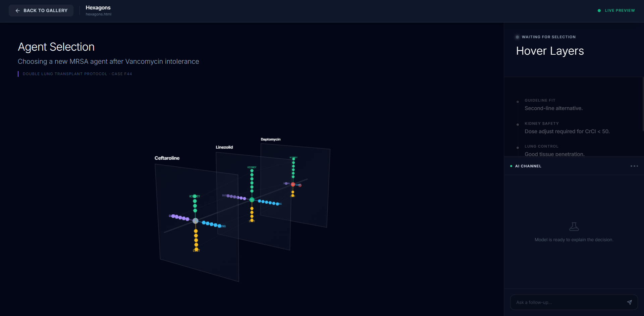Click the topmost KIDNEY hexagon on Linezolid
This screenshot has width=644, height=316.
click(x=252, y=170)
